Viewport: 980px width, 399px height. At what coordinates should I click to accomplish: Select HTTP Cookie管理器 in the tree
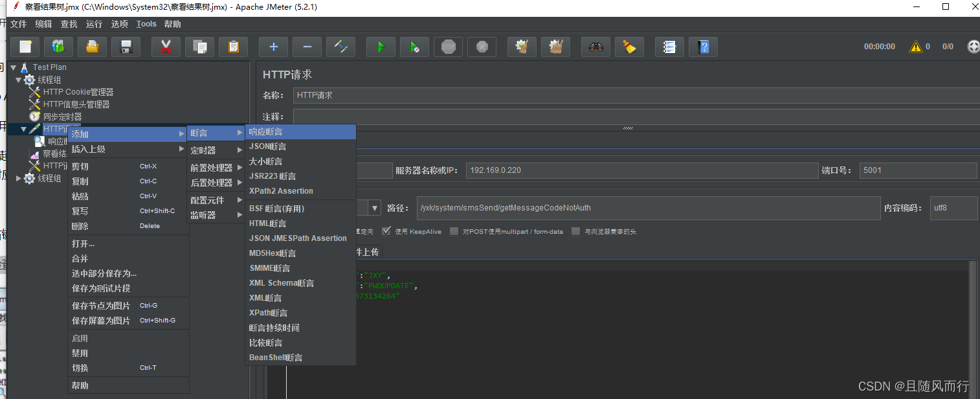tap(78, 92)
